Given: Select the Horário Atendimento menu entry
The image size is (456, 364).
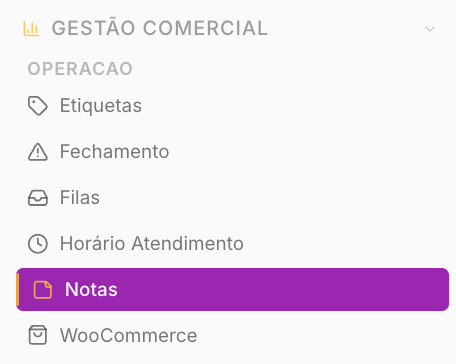Looking at the screenshot, I should pyautogui.click(x=233, y=244).
